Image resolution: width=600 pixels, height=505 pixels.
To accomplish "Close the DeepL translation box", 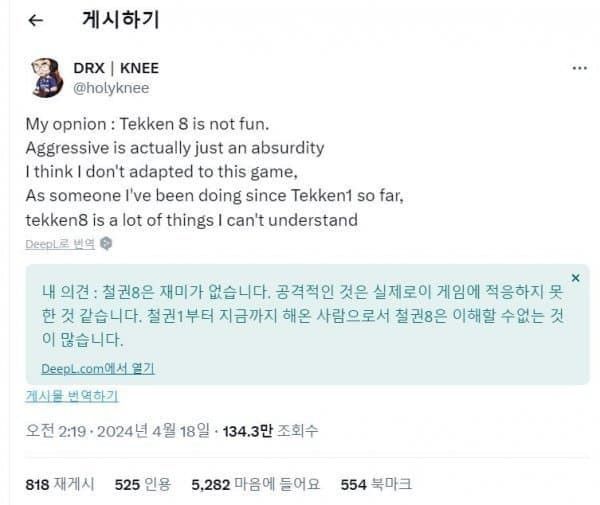I will pyautogui.click(x=575, y=277).
